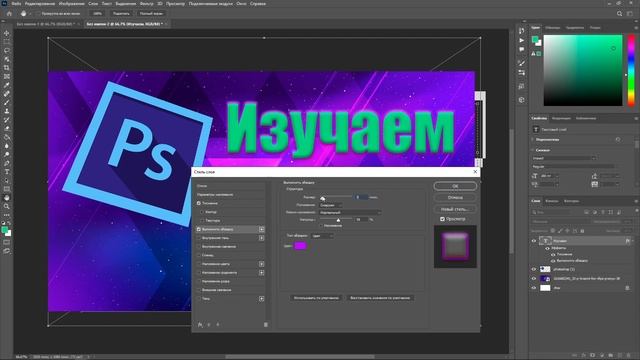This screenshot has width=640, height=360.
Task: Click OK in Layer Style dialog
Action: (x=455, y=186)
